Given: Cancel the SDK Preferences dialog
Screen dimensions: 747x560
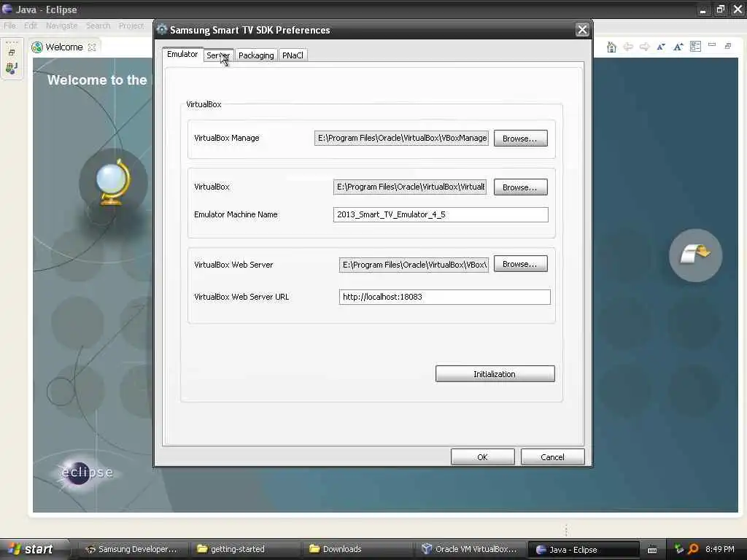Looking at the screenshot, I should click(553, 456).
